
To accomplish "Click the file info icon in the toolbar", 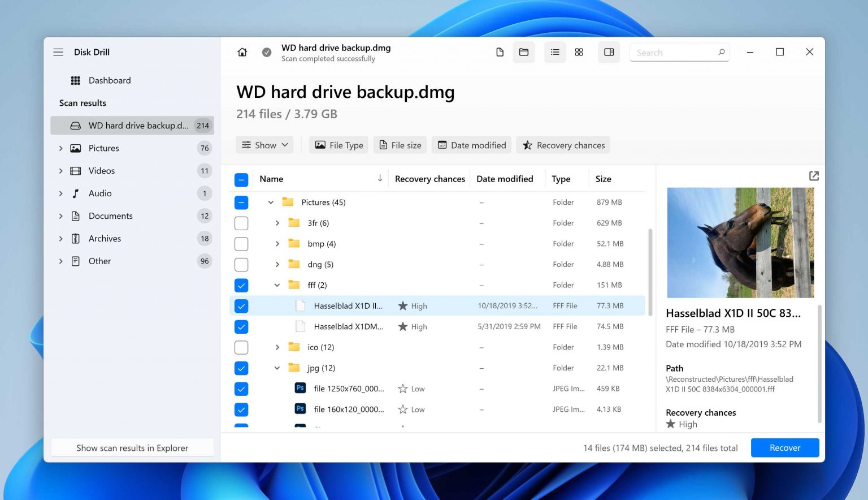I will (x=500, y=51).
